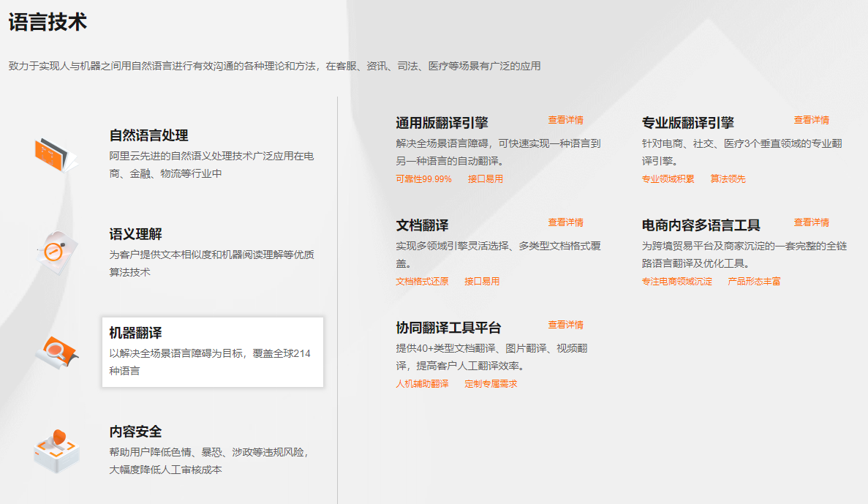This screenshot has width=868, height=504.
Task: Open 专业版翻译引擎 查看详情 link
Action: point(812,120)
